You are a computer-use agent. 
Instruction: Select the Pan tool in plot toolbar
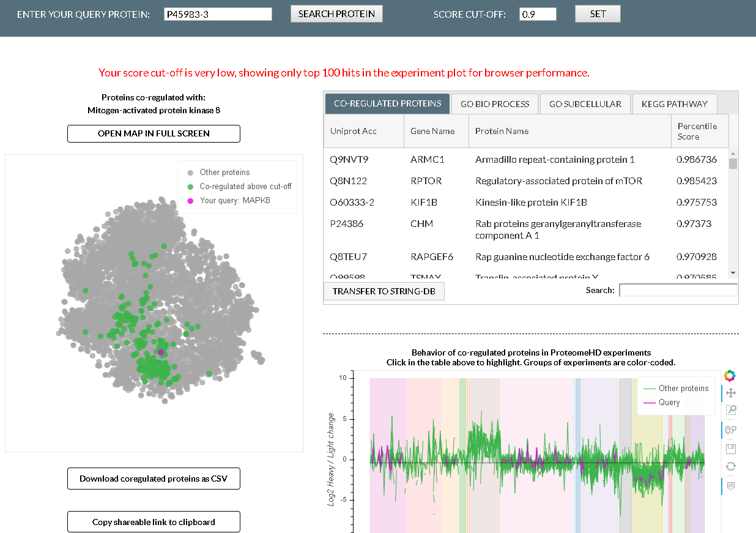click(730, 393)
